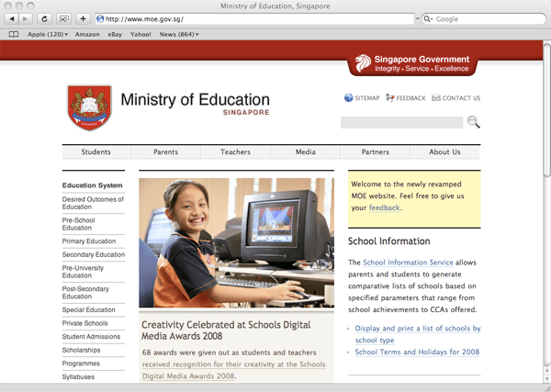
Task: Open the Teachers navigation tab
Action: [235, 152]
